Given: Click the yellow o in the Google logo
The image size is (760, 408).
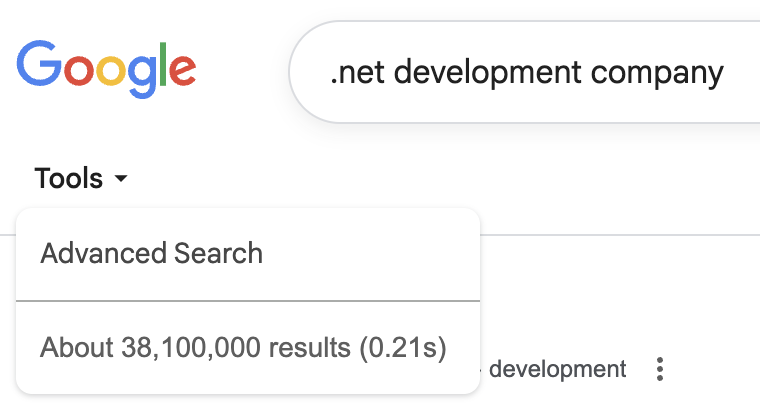Looking at the screenshot, I should click(x=111, y=70).
